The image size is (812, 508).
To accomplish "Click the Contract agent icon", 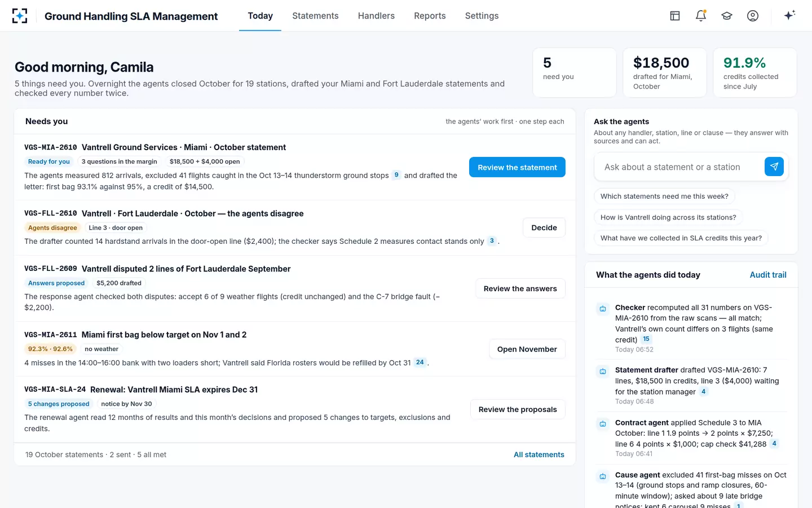I will click(603, 424).
